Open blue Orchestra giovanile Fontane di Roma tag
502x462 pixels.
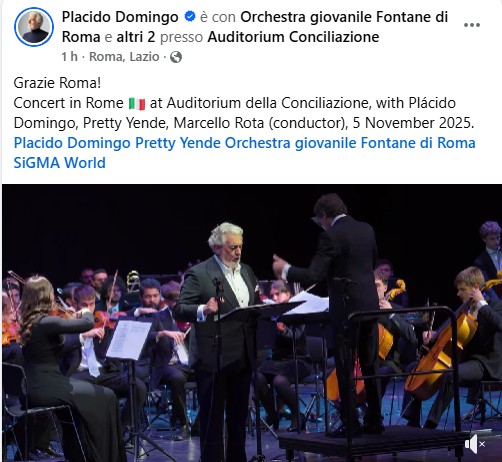pos(350,143)
